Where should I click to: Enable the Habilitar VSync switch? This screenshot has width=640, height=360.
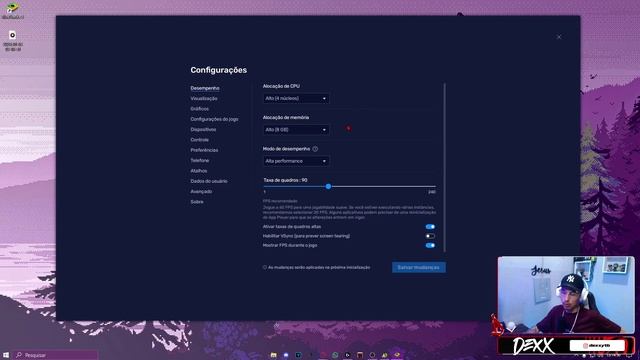click(430, 236)
